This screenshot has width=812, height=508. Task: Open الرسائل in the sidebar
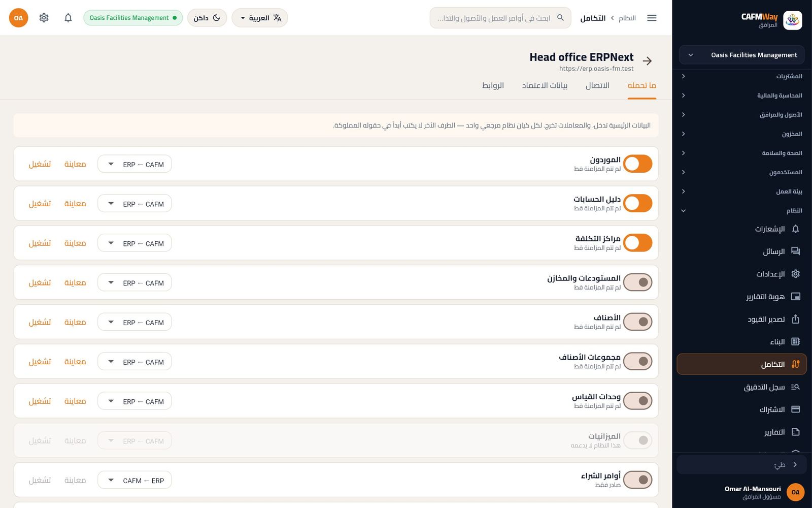(741, 251)
